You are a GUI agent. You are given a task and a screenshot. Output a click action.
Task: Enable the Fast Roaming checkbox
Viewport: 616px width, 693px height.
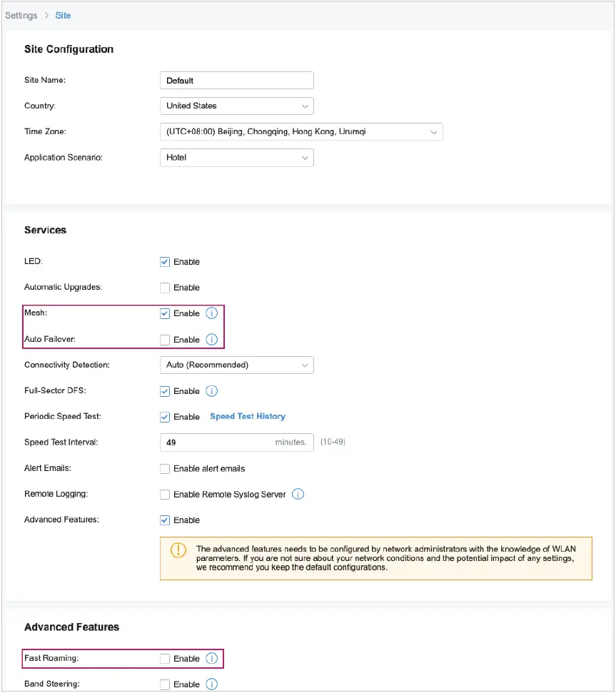(x=165, y=658)
